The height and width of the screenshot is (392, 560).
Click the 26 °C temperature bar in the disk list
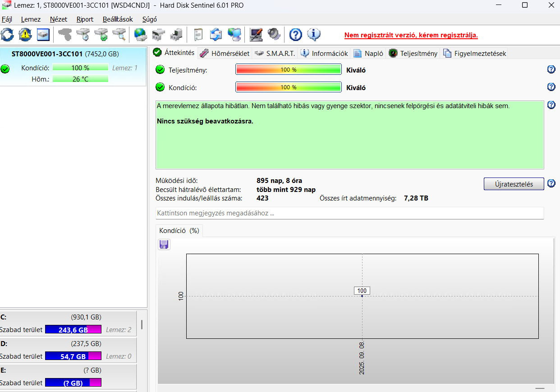[x=80, y=79]
